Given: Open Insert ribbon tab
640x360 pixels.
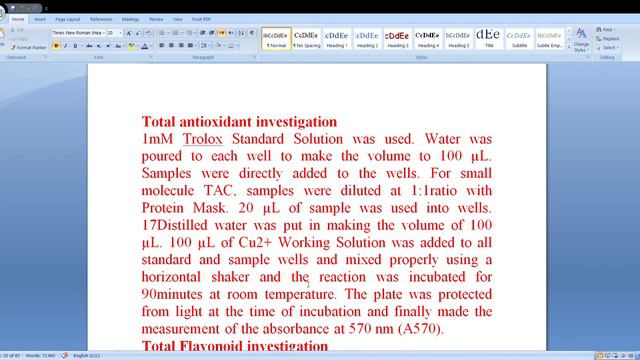Looking at the screenshot, I should point(40,19).
